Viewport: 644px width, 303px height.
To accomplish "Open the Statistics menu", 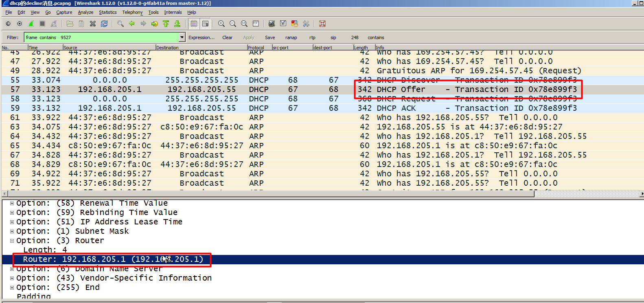I will point(108,12).
